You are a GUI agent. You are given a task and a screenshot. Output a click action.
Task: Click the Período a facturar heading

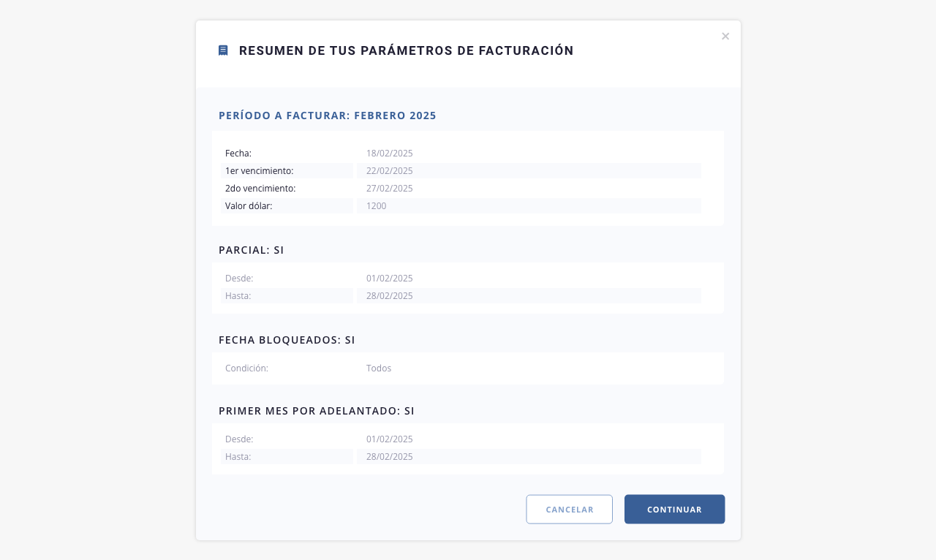click(x=328, y=116)
